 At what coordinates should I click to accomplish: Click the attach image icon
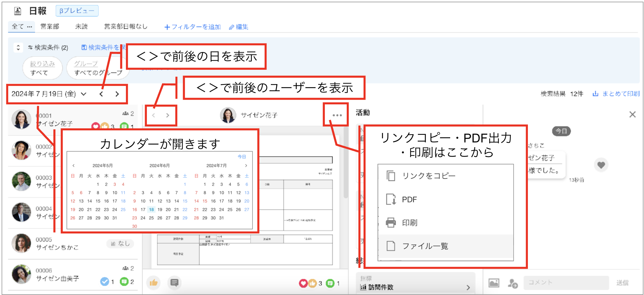[x=494, y=283]
